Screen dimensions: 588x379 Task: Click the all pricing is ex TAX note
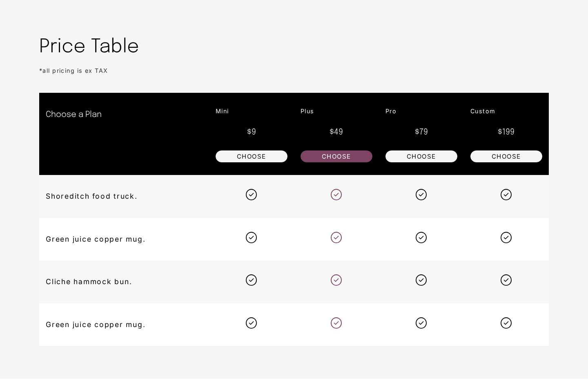(x=73, y=71)
